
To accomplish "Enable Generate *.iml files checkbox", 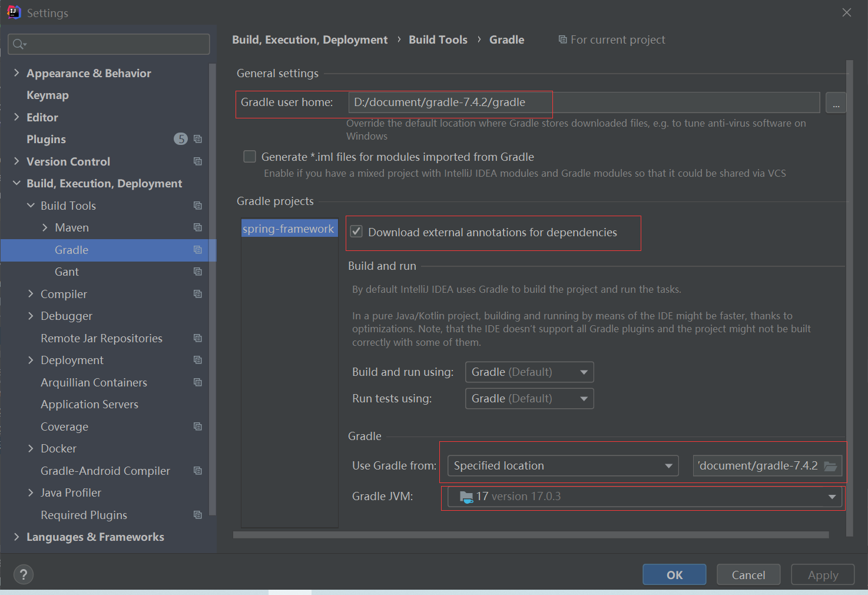I will [x=250, y=157].
